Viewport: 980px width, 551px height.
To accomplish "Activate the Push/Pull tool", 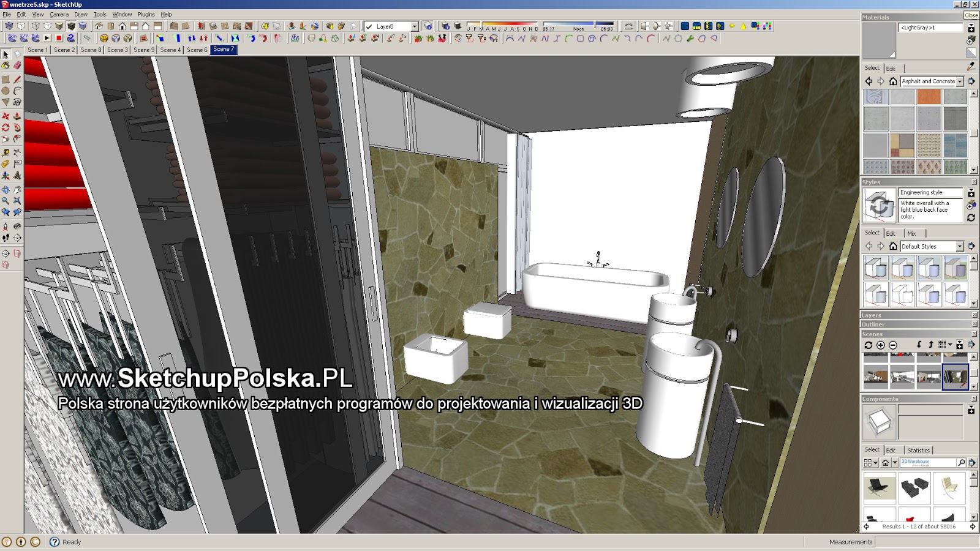I will pyautogui.click(x=17, y=116).
